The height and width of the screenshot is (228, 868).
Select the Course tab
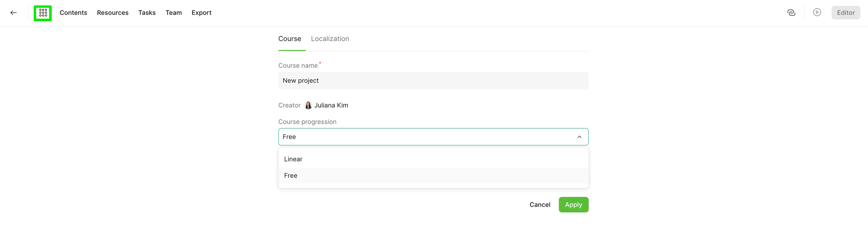[290, 39]
